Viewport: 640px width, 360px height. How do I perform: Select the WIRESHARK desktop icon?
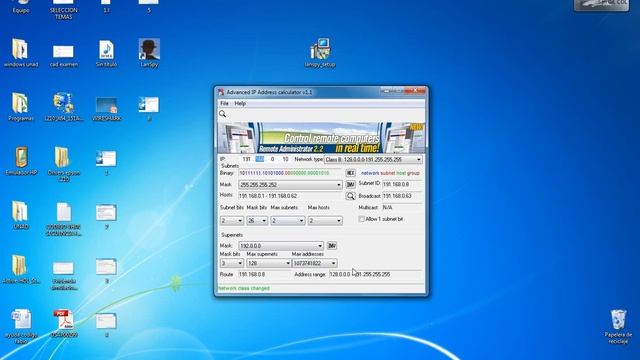107,109
